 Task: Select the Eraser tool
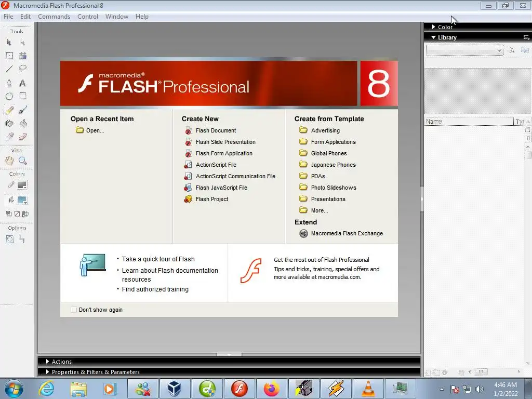(x=23, y=137)
